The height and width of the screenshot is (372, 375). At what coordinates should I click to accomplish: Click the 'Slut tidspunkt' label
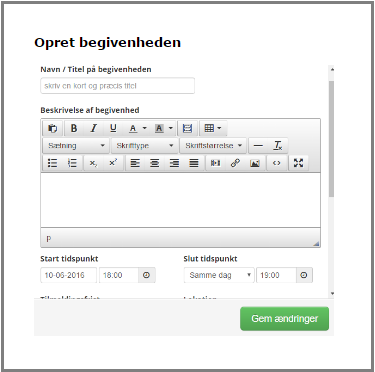coord(210,259)
